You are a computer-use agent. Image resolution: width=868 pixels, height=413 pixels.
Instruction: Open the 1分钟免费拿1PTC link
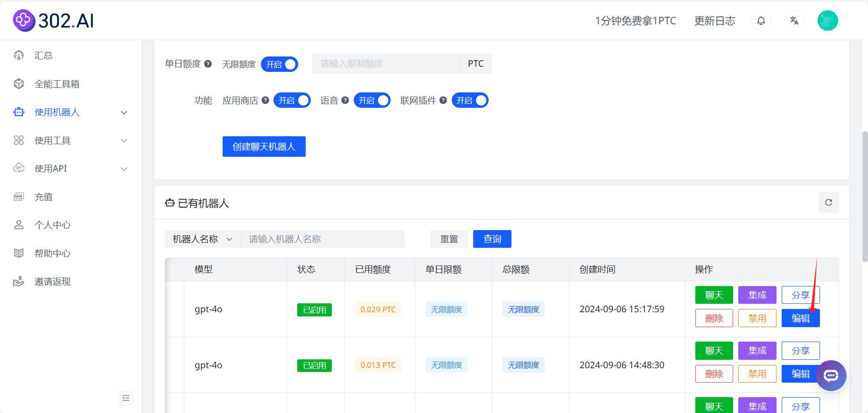tap(636, 21)
